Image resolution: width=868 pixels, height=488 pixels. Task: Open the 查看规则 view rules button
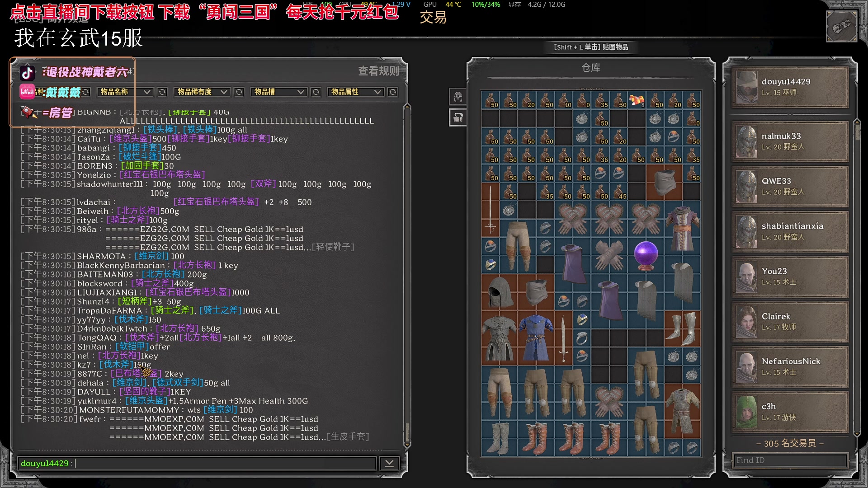[x=378, y=71]
